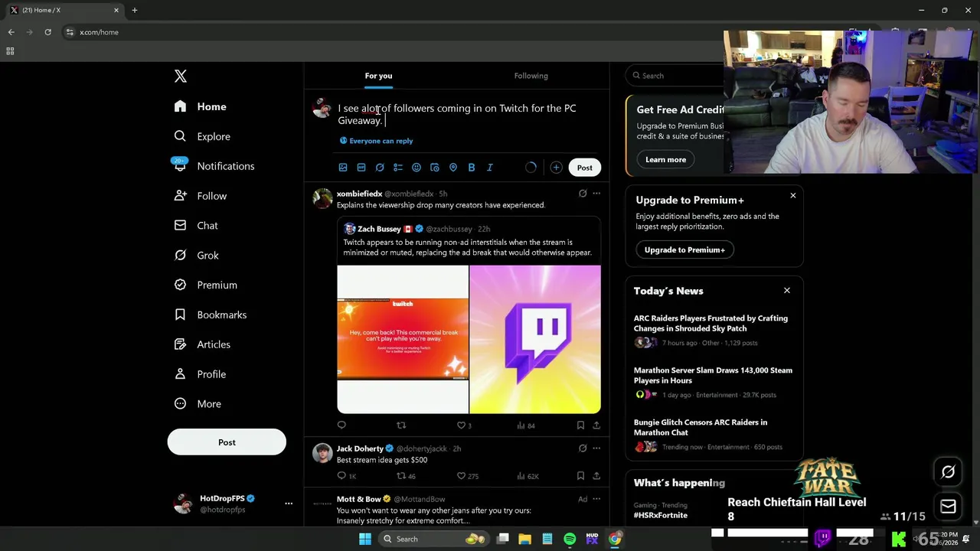Ask Grok about xombiefiedx's post

coord(583,194)
